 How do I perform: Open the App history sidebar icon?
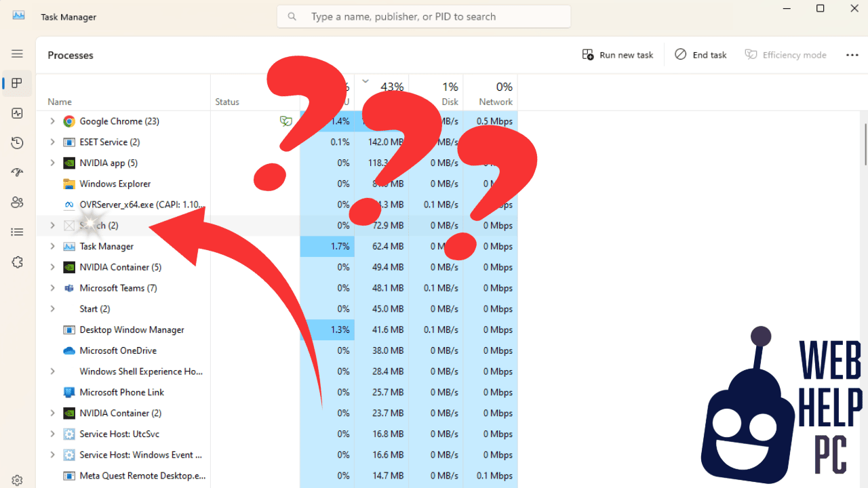pyautogui.click(x=17, y=143)
